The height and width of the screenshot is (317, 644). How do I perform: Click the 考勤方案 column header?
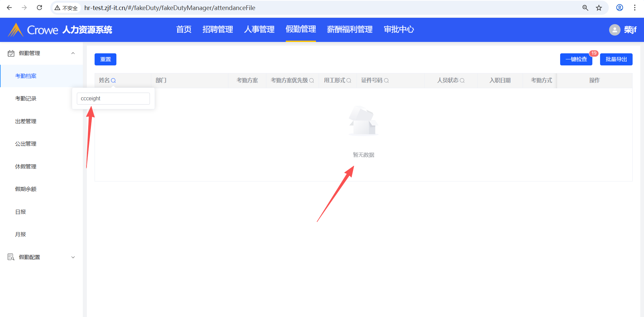(x=247, y=81)
